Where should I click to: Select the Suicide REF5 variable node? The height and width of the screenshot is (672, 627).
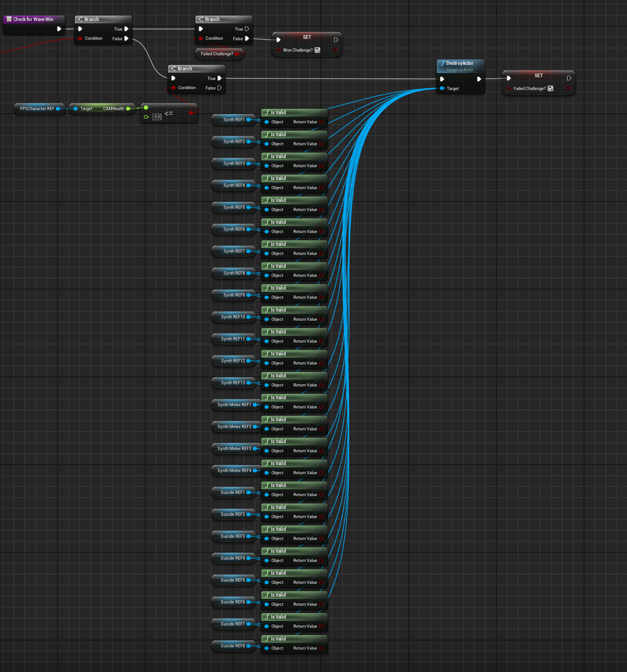click(x=232, y=580)
